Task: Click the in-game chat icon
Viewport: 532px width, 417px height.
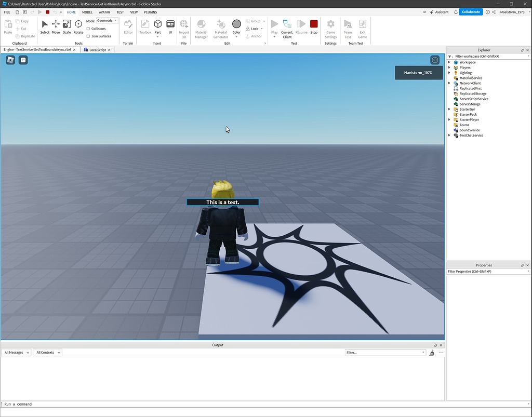Action: tap(23, 60)
